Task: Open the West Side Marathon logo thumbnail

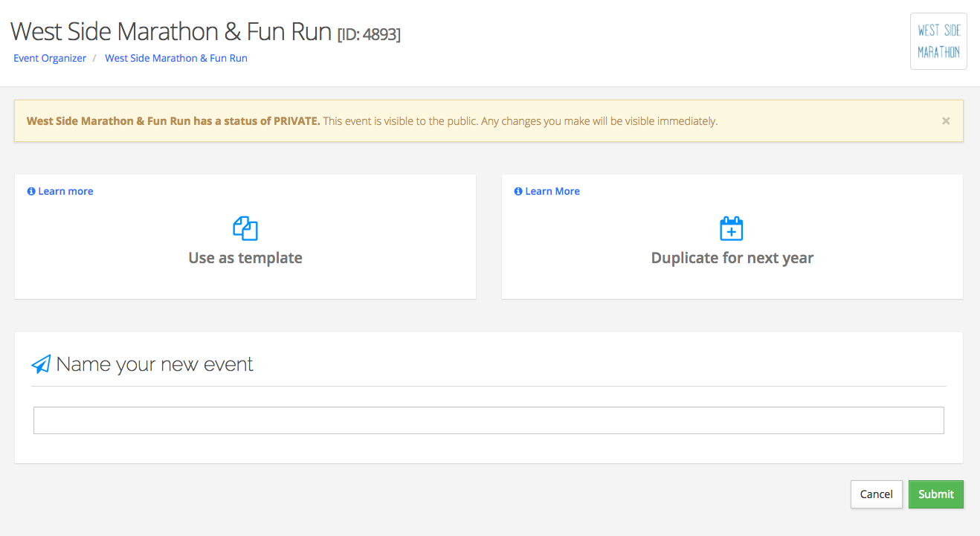Action: pos(938,41)
